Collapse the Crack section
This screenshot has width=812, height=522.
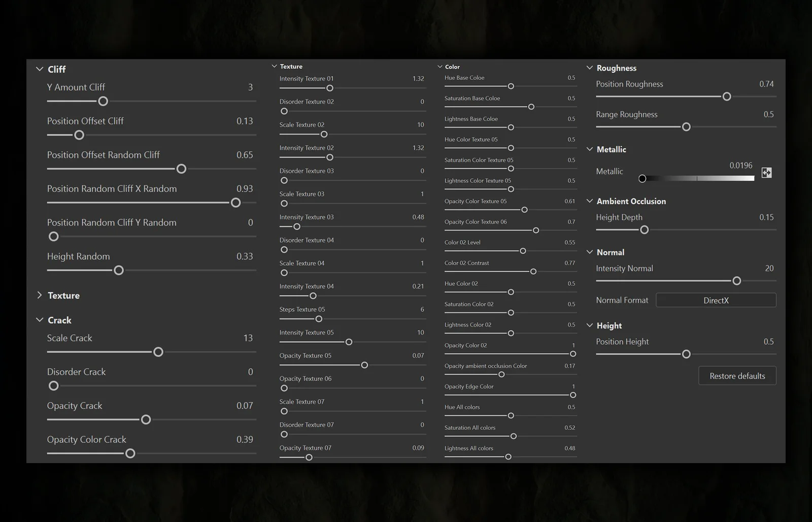click(x=40, y=320)
